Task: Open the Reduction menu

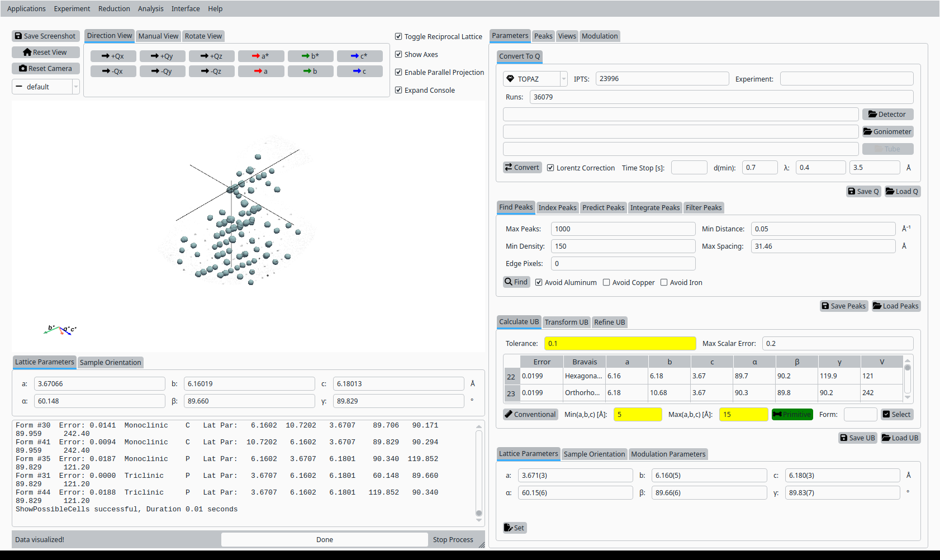Action: tap(114, 9)
